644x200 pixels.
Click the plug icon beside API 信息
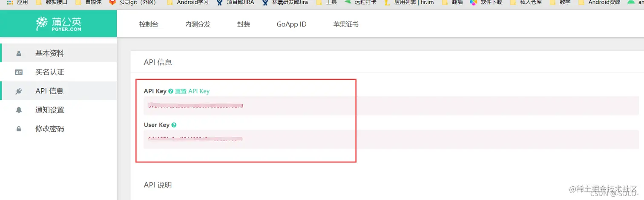[x=19, y=91]
